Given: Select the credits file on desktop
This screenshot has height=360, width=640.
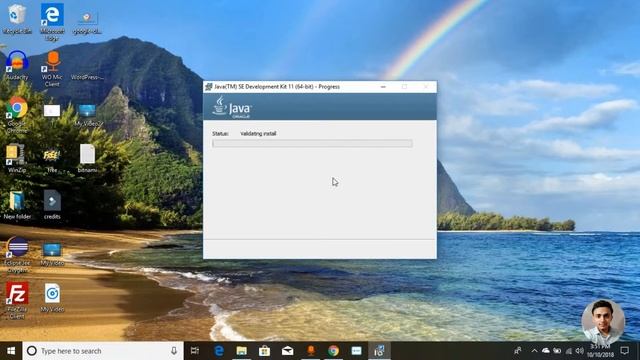Looking at the screenshot, I should click(x=52, y=205).
